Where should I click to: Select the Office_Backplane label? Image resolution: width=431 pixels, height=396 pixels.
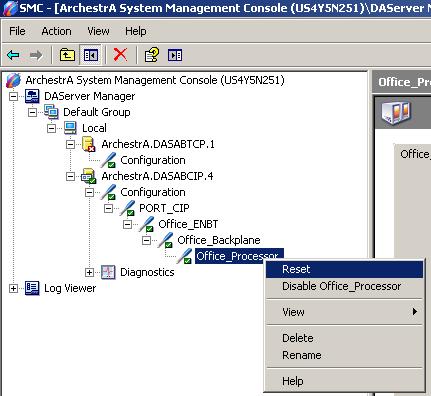point(219,240)
